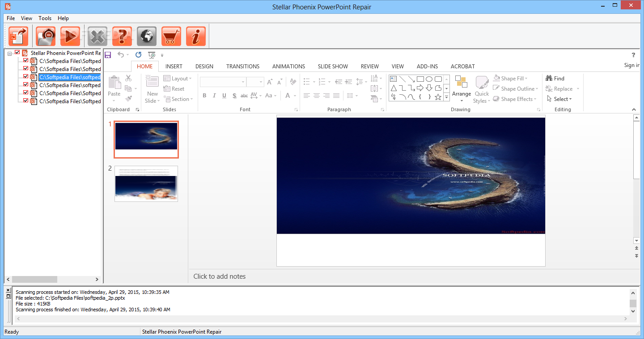Click the Reset slide button

tap(174, 89)
